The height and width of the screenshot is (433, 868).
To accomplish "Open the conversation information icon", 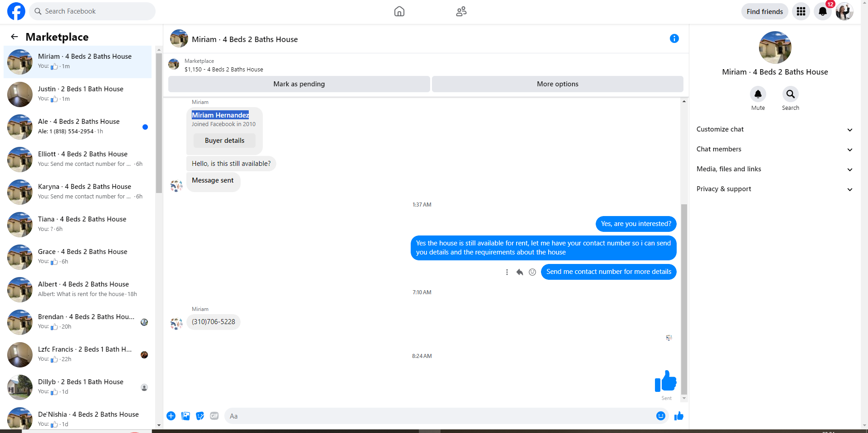I will 674,38.
